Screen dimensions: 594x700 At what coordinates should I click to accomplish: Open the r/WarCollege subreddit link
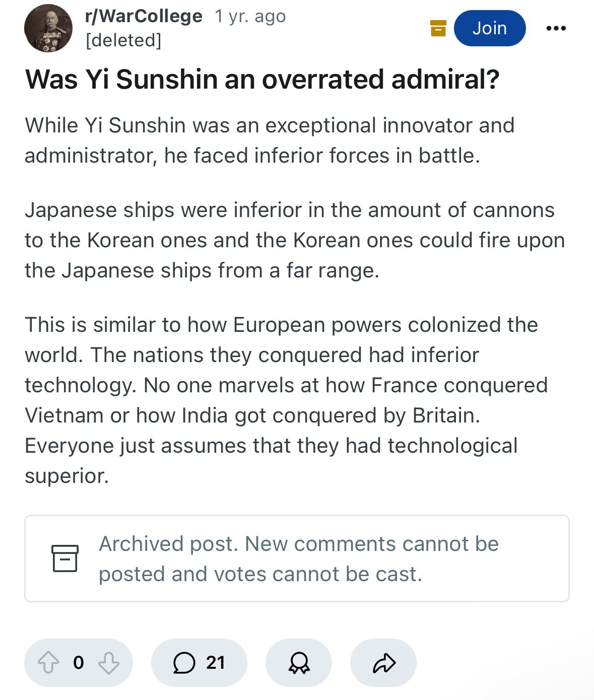[144, 16]
